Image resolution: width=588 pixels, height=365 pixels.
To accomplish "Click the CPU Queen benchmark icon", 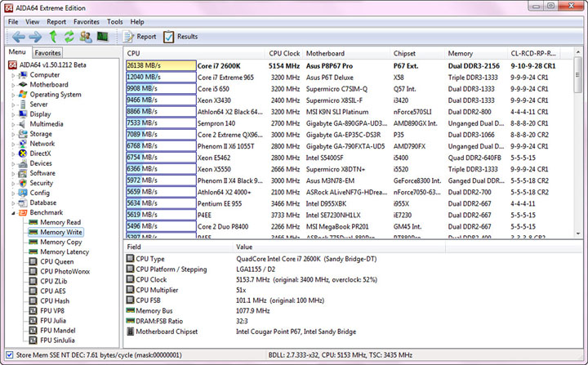I will coord(33,261).
